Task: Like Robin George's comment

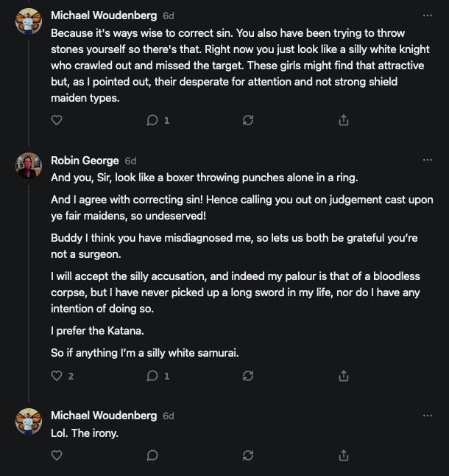Action: [x=63, y=376]
